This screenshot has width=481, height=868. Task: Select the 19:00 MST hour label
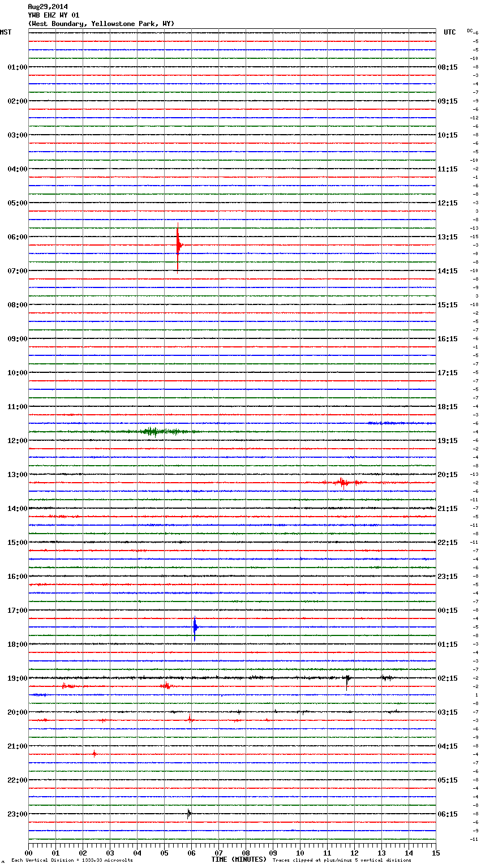tap(18, 678)
